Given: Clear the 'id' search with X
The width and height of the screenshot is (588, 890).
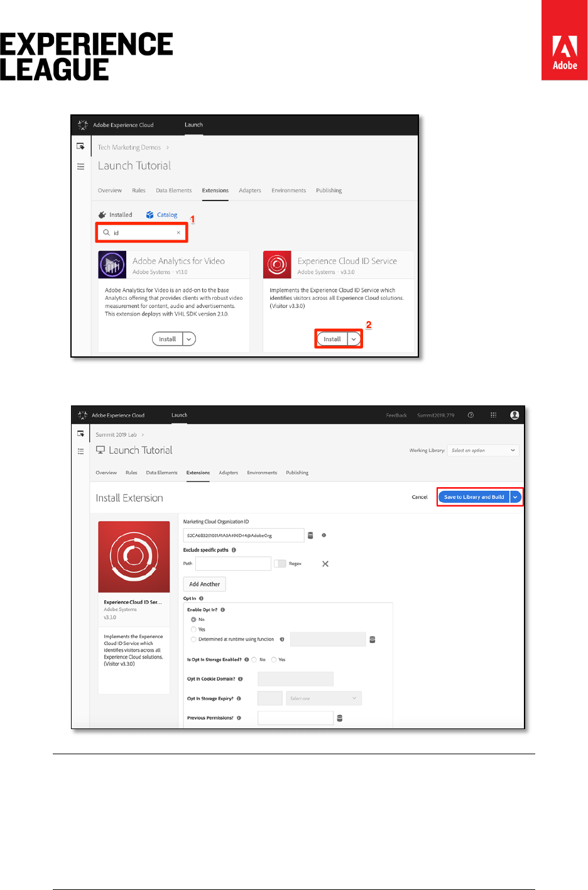Looking at the screenshot, I should (178, 233).
